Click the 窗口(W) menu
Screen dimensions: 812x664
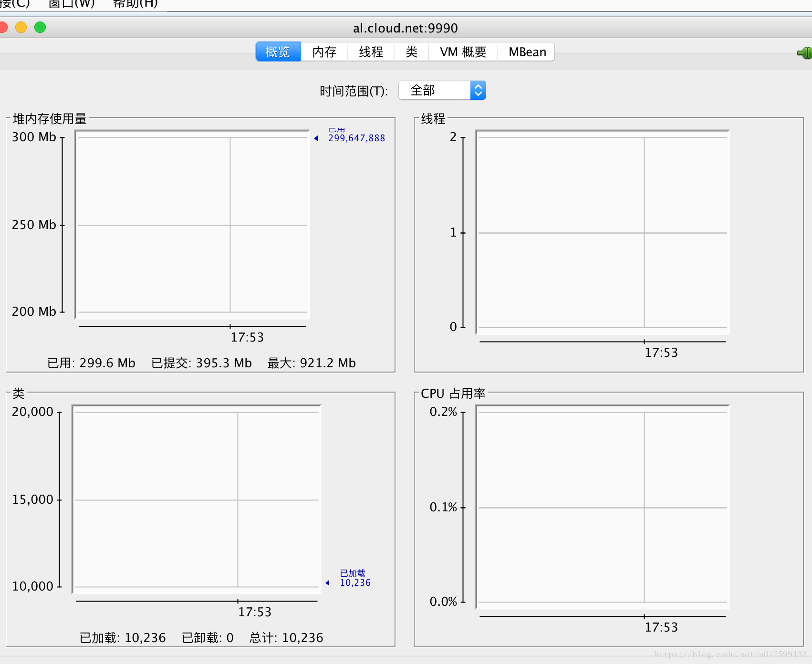pos(72,4)
